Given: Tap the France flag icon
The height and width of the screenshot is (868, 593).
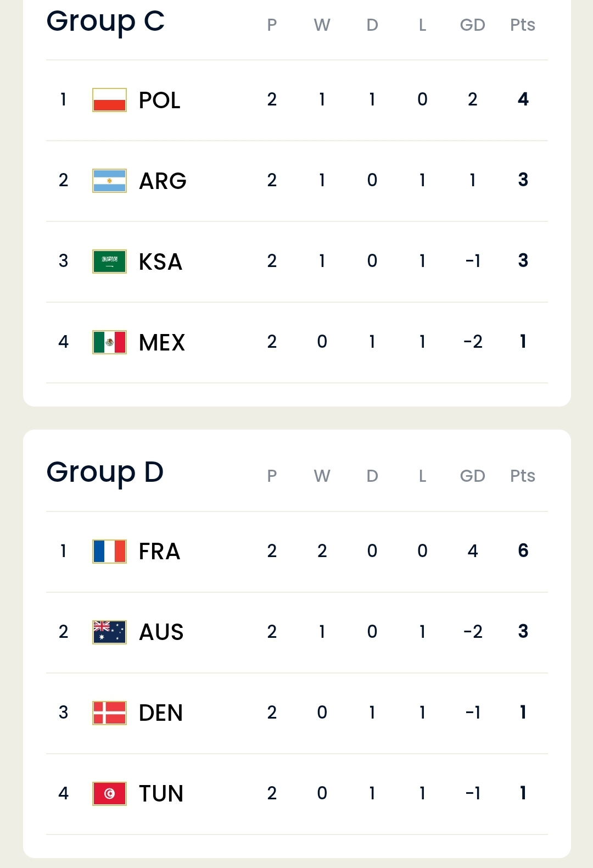Looking at the screenshot, I should (x=109, y=551).
